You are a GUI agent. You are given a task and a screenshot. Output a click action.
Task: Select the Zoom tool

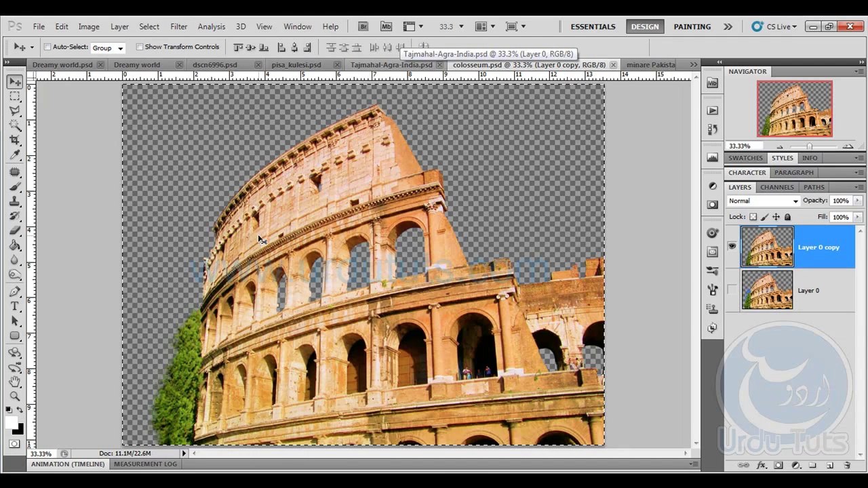15,396
